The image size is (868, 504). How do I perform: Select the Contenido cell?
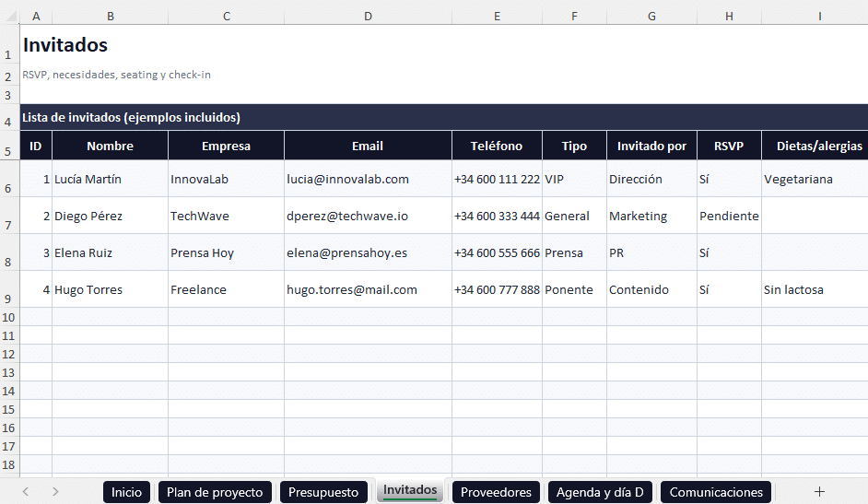click(x=652, y=289)
